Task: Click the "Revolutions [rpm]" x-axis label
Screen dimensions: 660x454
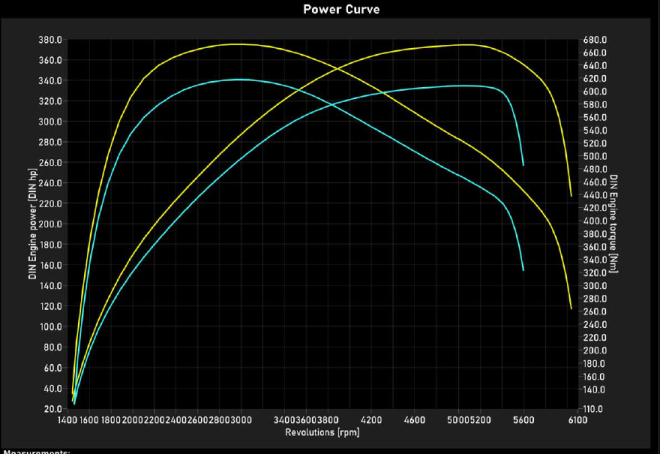Action: coord(321,433)
